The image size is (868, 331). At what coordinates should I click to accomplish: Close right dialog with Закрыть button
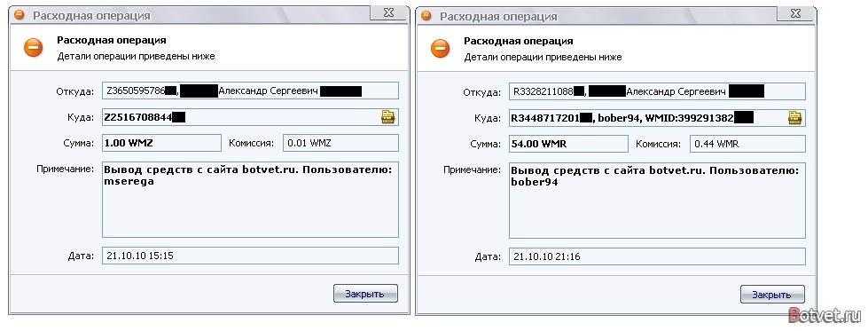click(772, 295)
